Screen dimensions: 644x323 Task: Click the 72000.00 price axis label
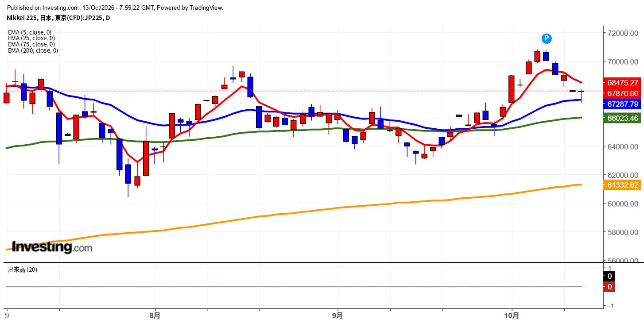coord(623,33)
